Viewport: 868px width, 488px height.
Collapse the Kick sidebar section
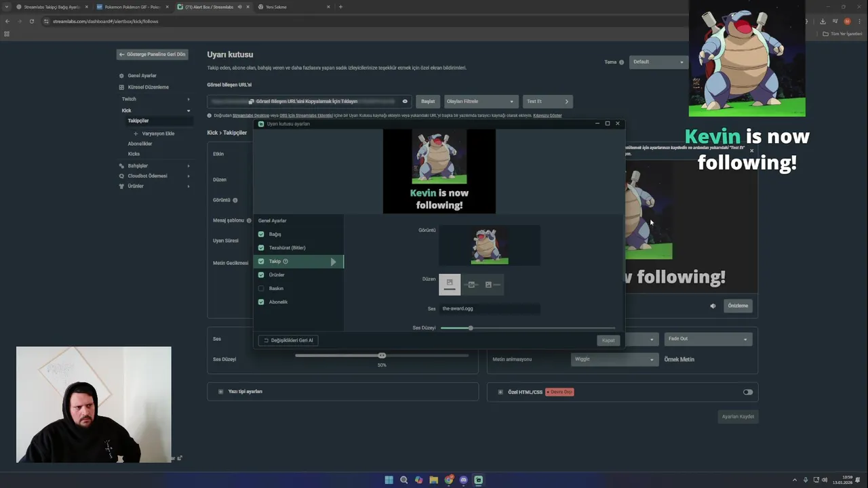pos(189,110)
